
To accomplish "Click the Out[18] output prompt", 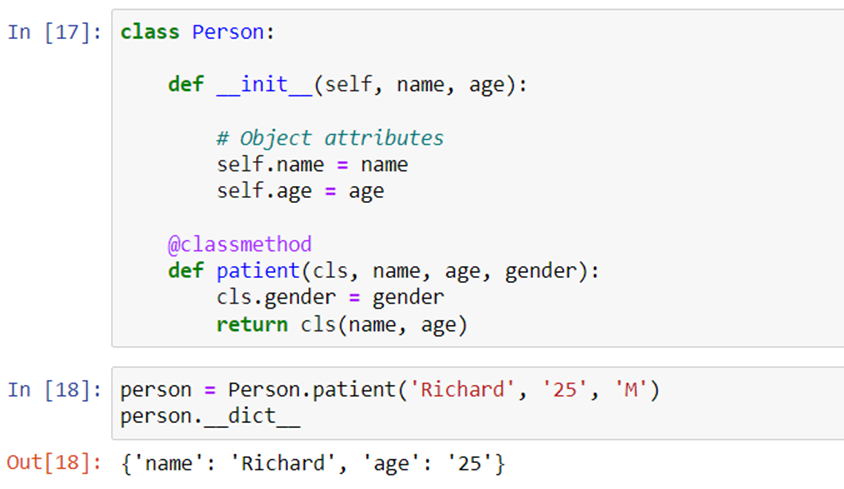I will click(54, 463).
